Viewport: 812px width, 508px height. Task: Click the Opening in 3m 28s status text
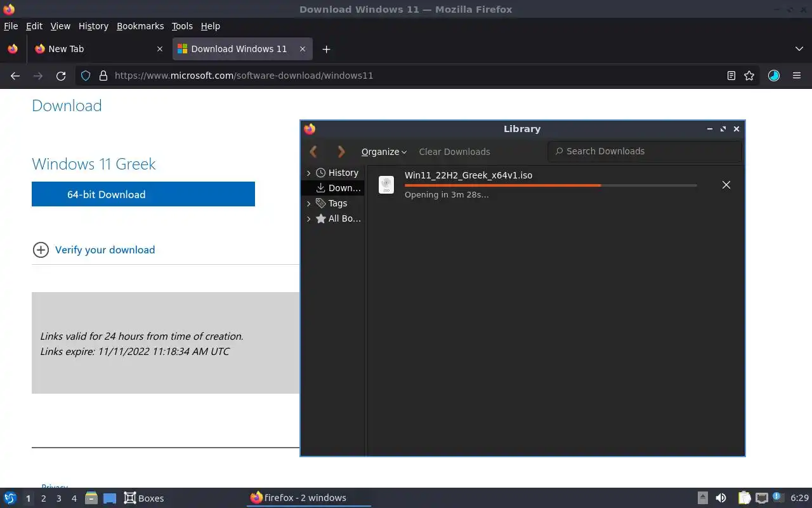pos(447,194)
